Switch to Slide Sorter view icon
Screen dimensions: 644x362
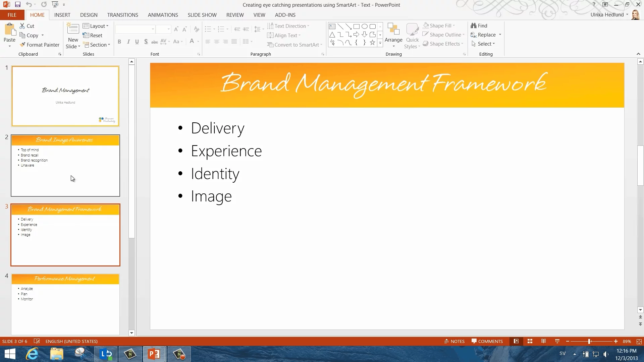tap(530, 341)
